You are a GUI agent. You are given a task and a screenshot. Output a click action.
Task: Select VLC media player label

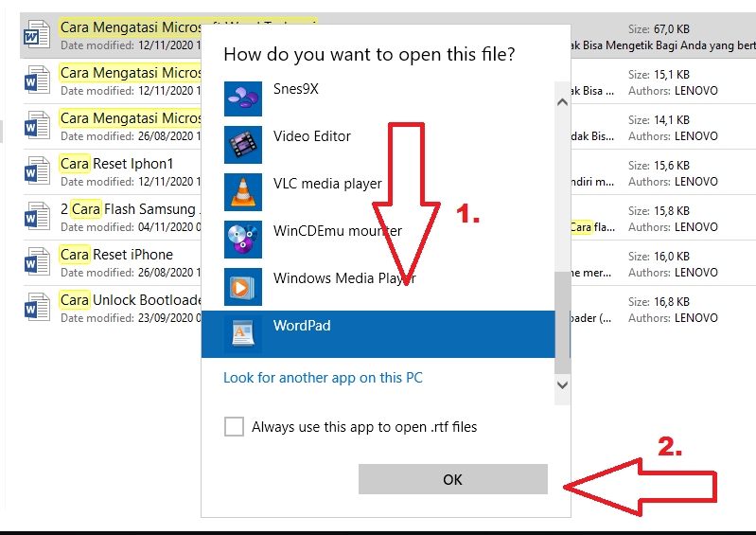327,184
